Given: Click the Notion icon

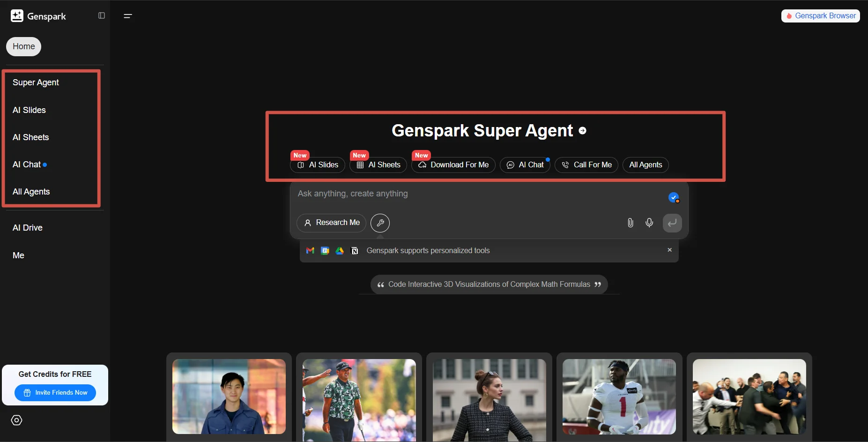Looking at the screenshot, I should point(355,251).
